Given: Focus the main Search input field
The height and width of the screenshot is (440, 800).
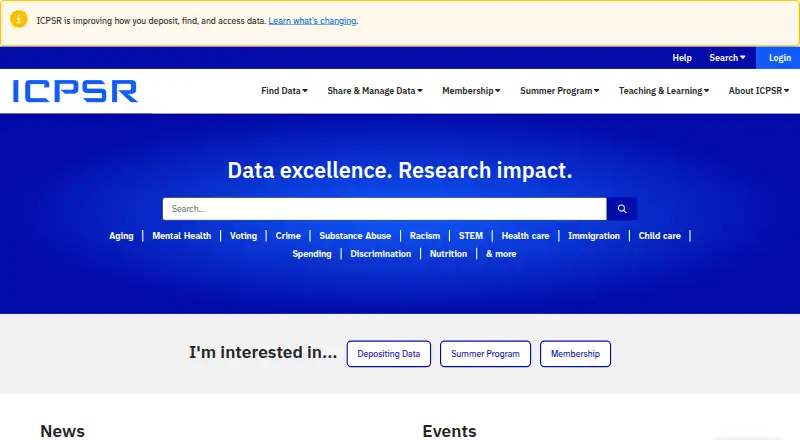Looking at the screenshot, I should pos(385,209).
